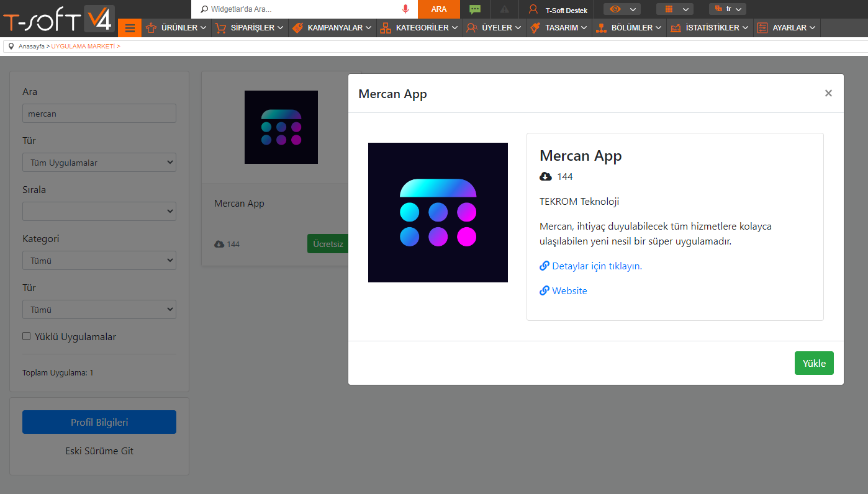868x494 pixels.
Task: Open the AYARLAR menu
Action: click(x=787, y=28)
